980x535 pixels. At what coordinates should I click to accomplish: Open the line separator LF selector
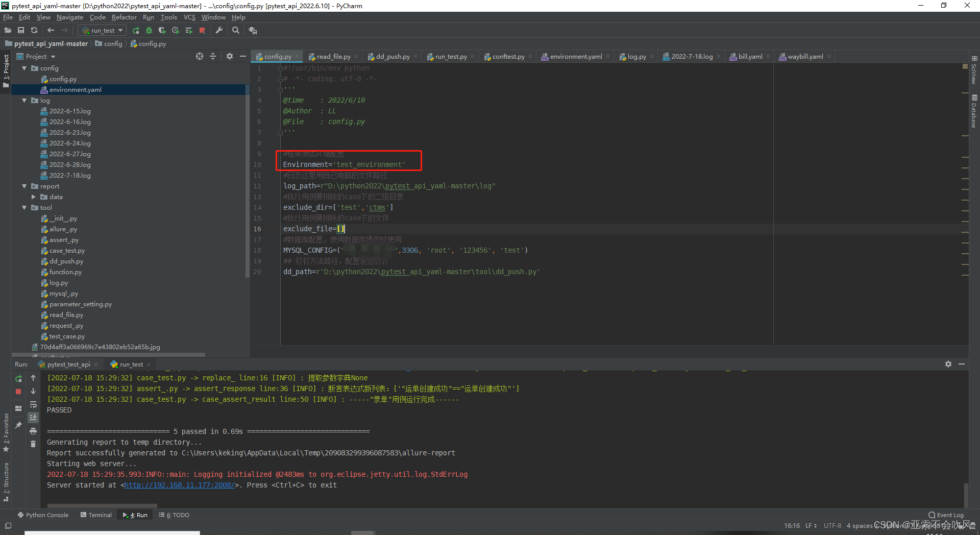tap(811, 525)
